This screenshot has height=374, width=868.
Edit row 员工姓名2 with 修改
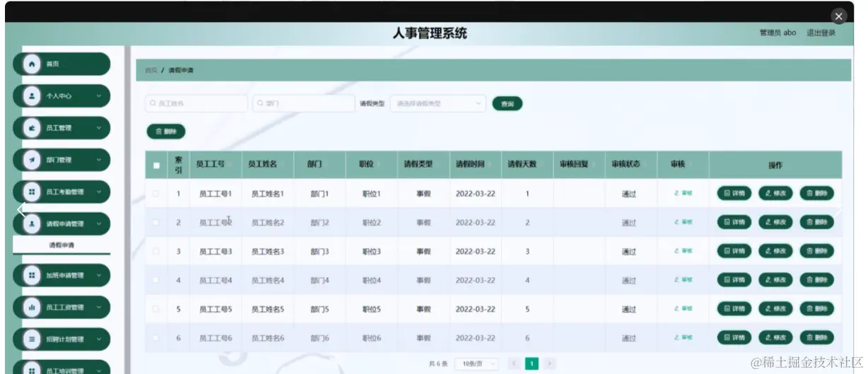point(775,222)
